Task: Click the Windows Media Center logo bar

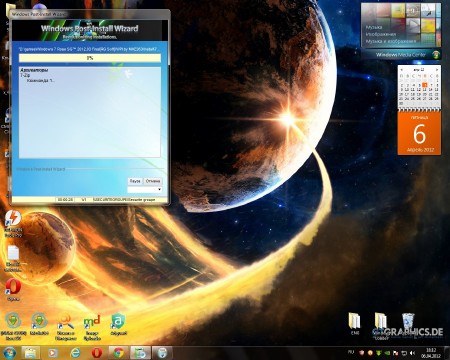Action: [401, 54]
